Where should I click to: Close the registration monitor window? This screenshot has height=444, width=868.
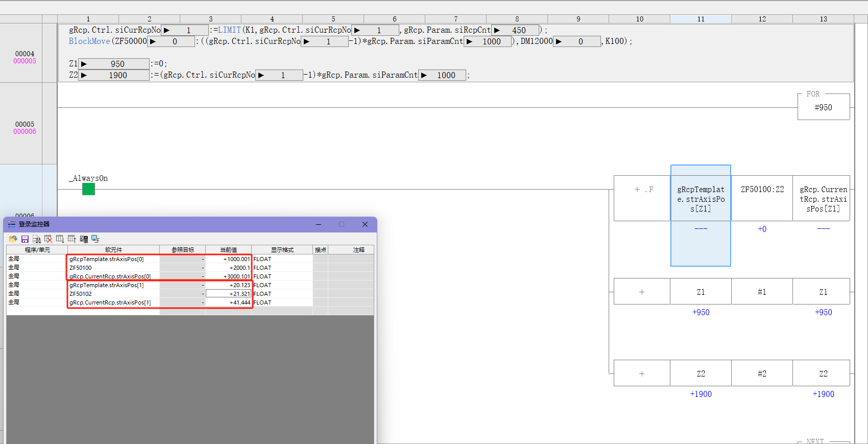coord(365,224)
